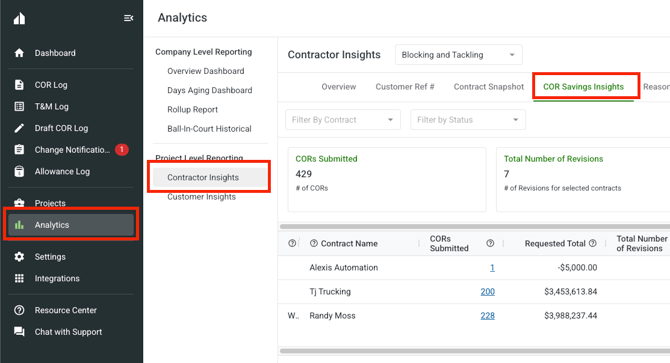Click Randy Moss contract name

tap(332, 316)
